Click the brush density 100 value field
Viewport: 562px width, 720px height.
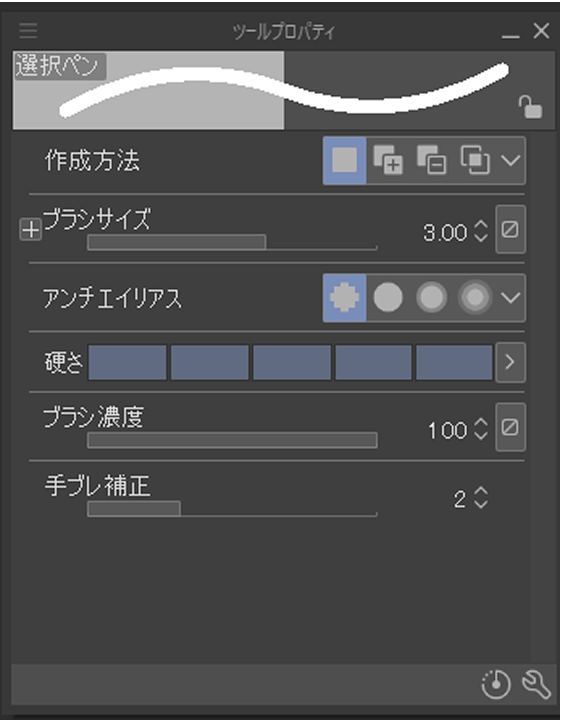447,430
